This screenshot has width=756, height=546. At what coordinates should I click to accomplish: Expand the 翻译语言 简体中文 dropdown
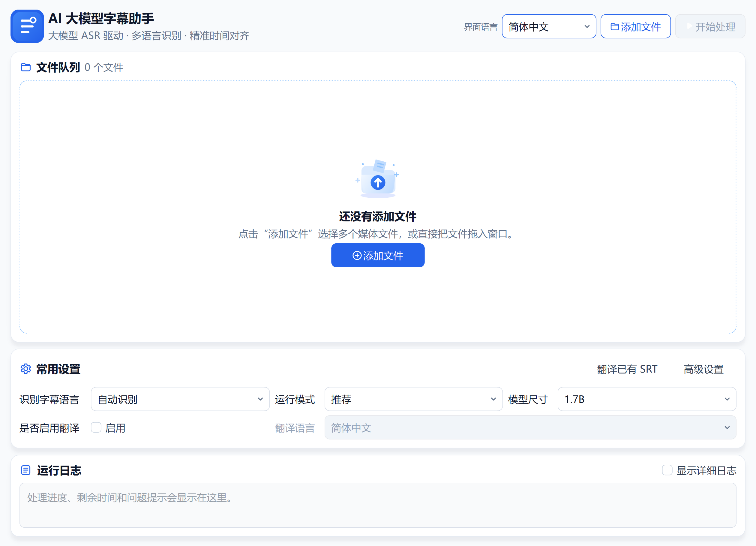[530, 428]
